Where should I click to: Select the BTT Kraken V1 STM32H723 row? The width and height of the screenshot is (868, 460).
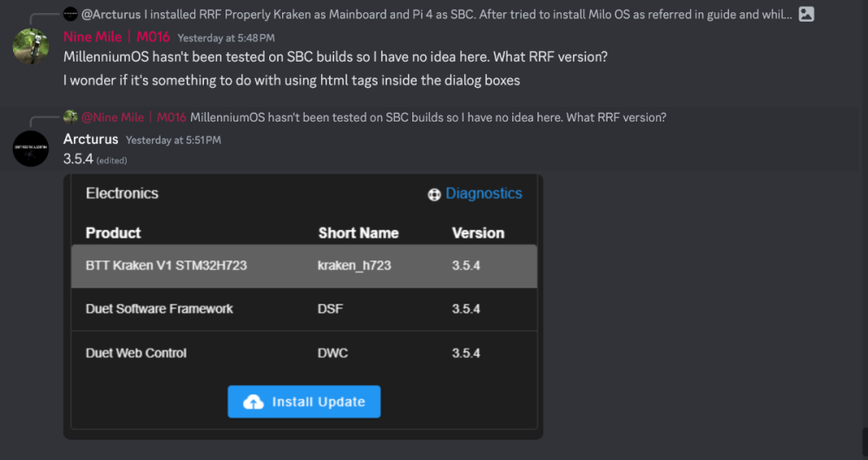(304, 266)
